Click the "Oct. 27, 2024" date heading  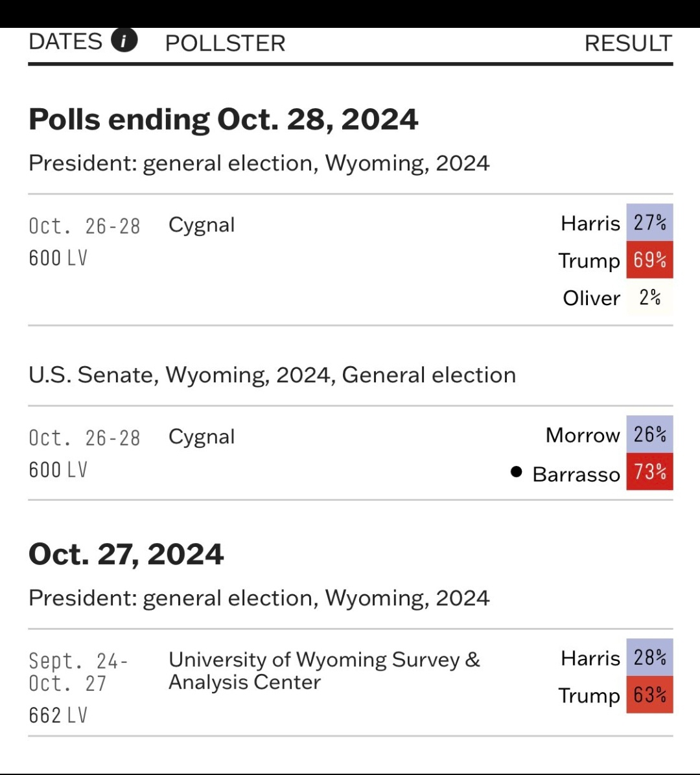click(x=126, y=555)
